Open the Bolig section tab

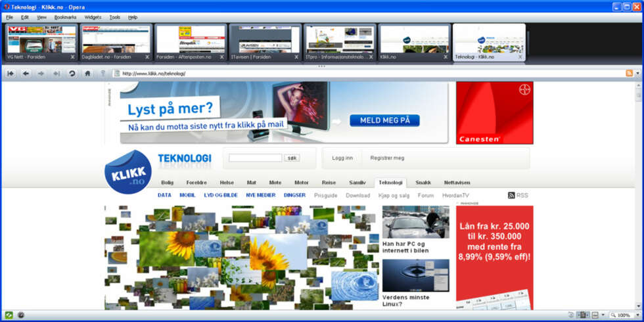[167, 183]
